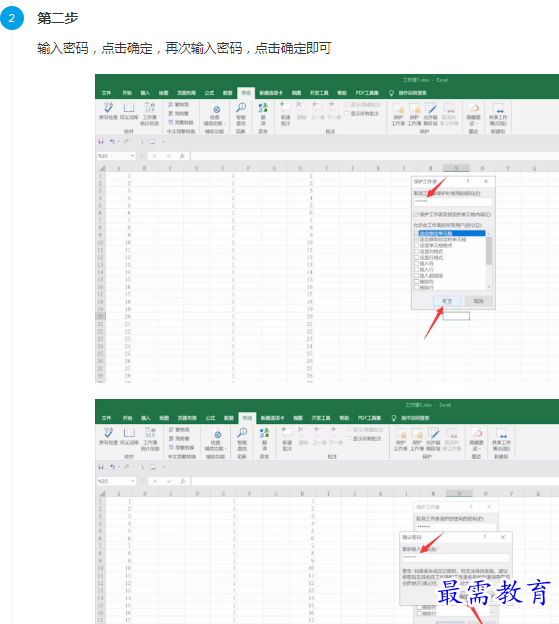Select column N header in first screenshot
The image size is (559, 624).
[x=456, y=168]
